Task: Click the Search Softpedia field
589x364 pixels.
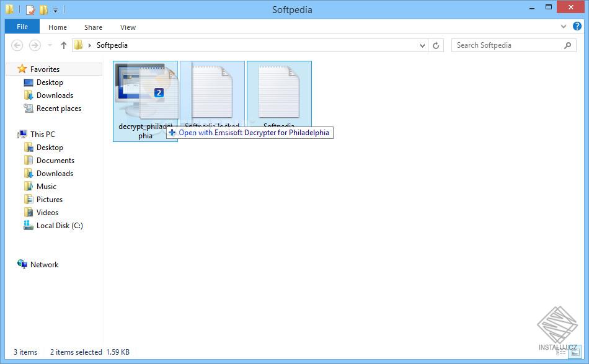Action: 513,45
